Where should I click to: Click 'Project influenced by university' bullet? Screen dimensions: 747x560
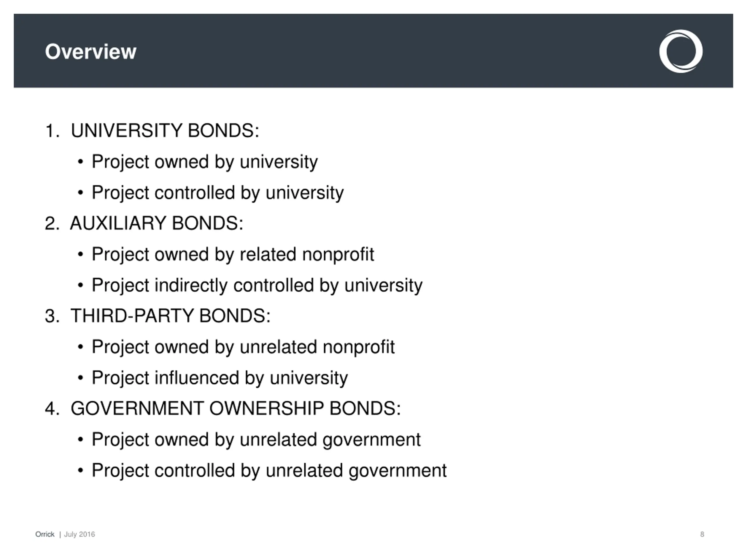click(220, 378)
